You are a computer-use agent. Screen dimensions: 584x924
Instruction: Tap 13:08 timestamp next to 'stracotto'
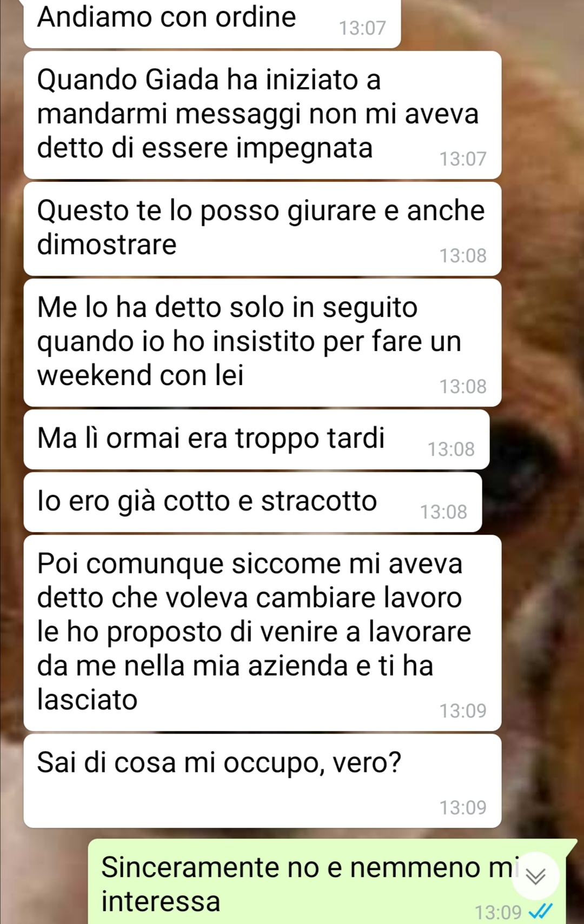(x=443, y=512)
